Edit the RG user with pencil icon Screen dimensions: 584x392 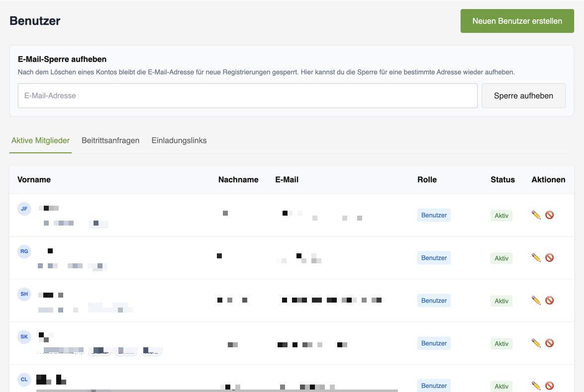point(536,258)
